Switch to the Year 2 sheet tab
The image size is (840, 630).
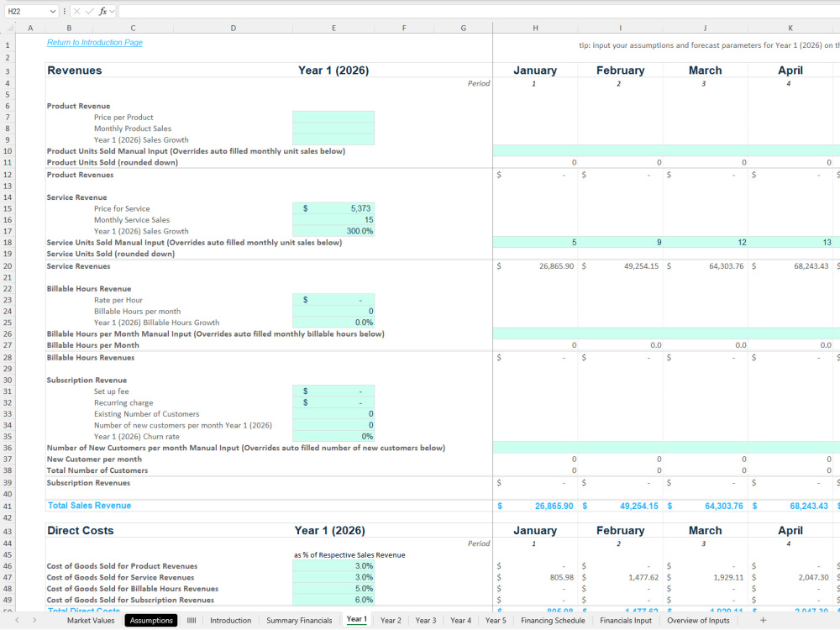(391, 621)
